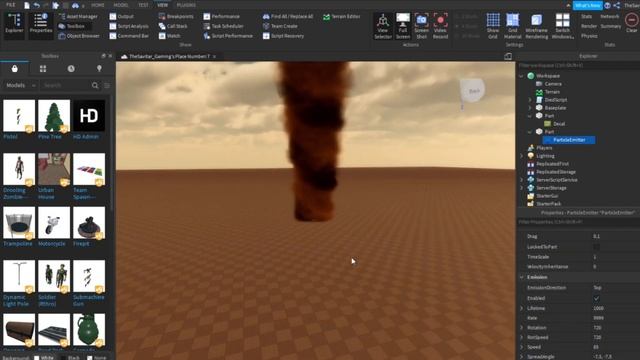Toggle the View Selector
The width and height of the screenshot is (640, 360).
click(383, 26)
